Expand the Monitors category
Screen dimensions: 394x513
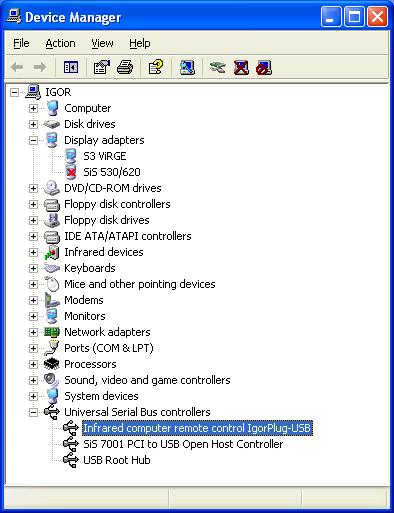pyautogui.click(x=33, y=316)
